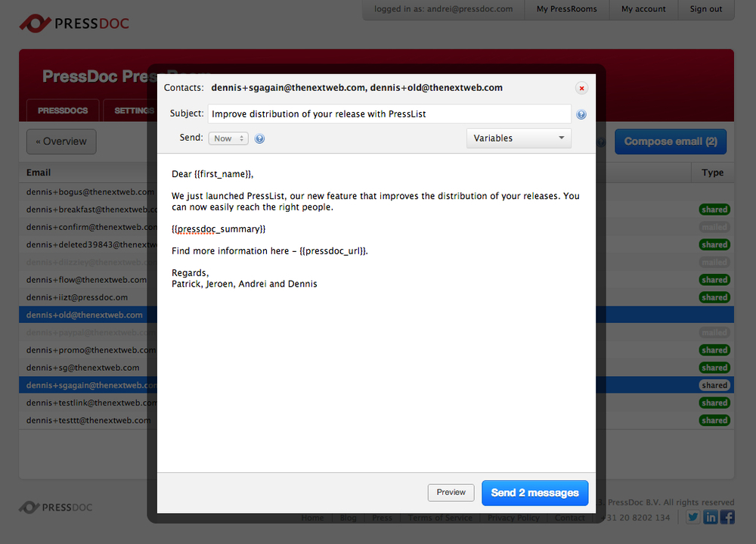The width and height of the screenshot is (756, 544).
Task: Close the compose email dialog
Action: [x=581, y=88]
